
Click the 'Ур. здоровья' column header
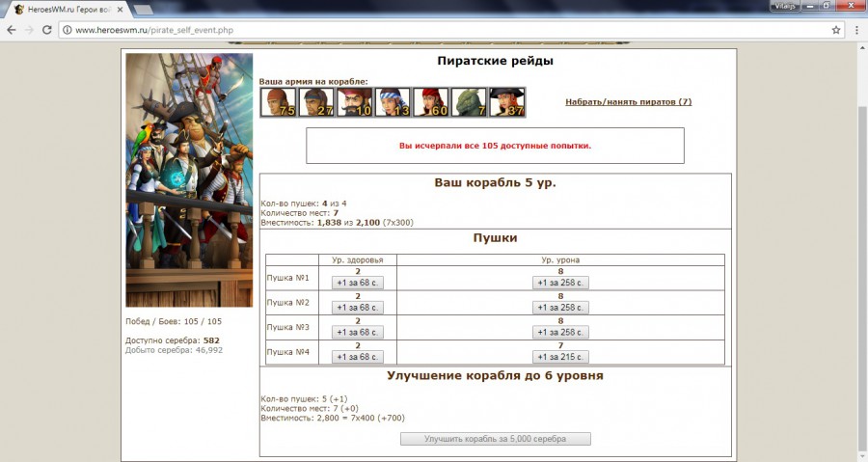[358, 260]
